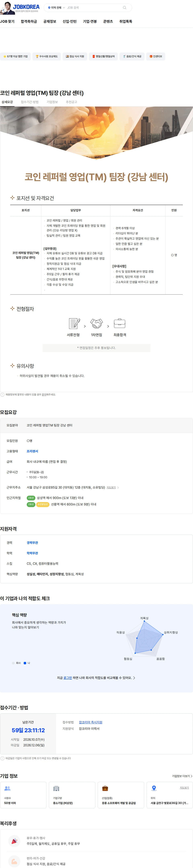This screenshot has height=868, width=193.
Task: Open the 취업톡톡 menu
Action: coord(126,22)
